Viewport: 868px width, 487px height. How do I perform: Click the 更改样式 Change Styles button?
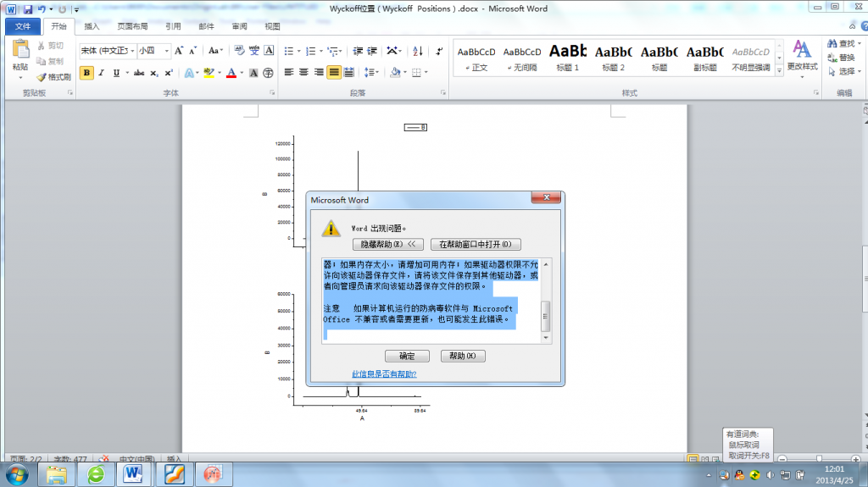[x=802, y=58]
